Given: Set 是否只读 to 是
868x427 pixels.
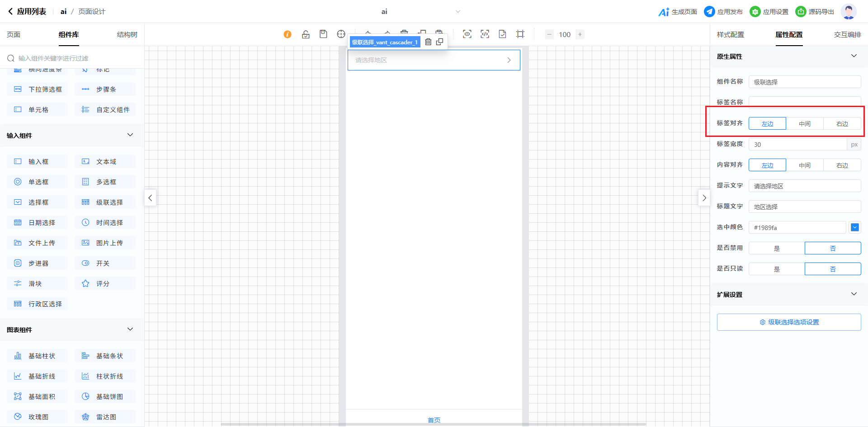Looking at the screenshot, I should click(x=776, y=269).
